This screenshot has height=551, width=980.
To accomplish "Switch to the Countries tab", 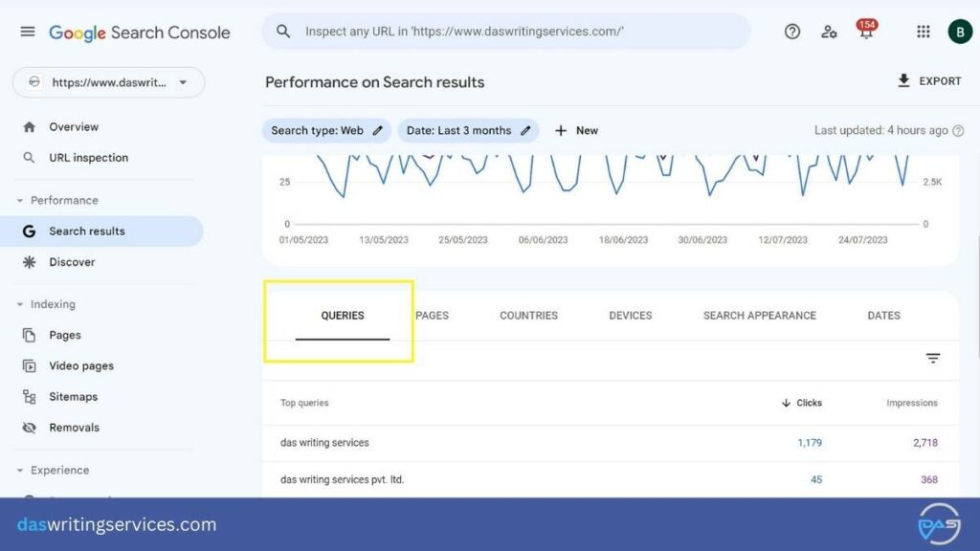I will [x=528, y=316].
